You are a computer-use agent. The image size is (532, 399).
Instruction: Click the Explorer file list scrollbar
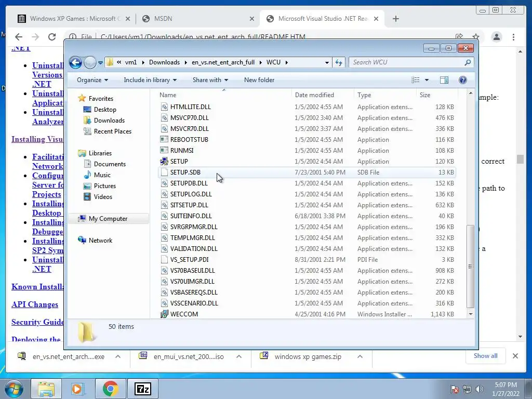click(x=470, y=267)
